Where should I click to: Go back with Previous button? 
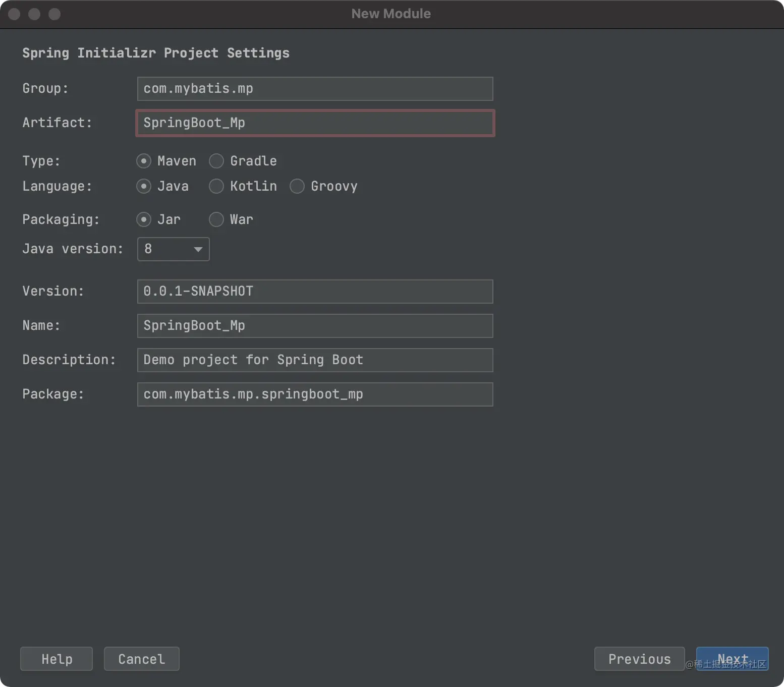639,659
